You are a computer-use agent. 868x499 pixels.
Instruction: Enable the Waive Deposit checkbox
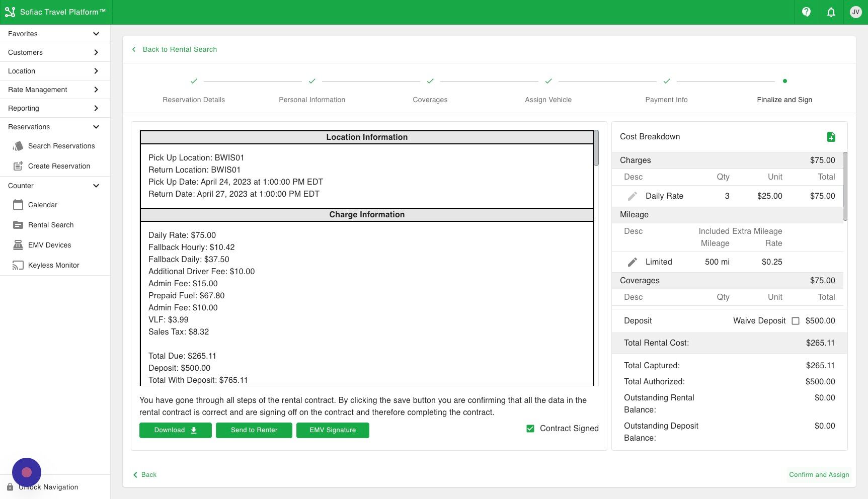(796, 320)
